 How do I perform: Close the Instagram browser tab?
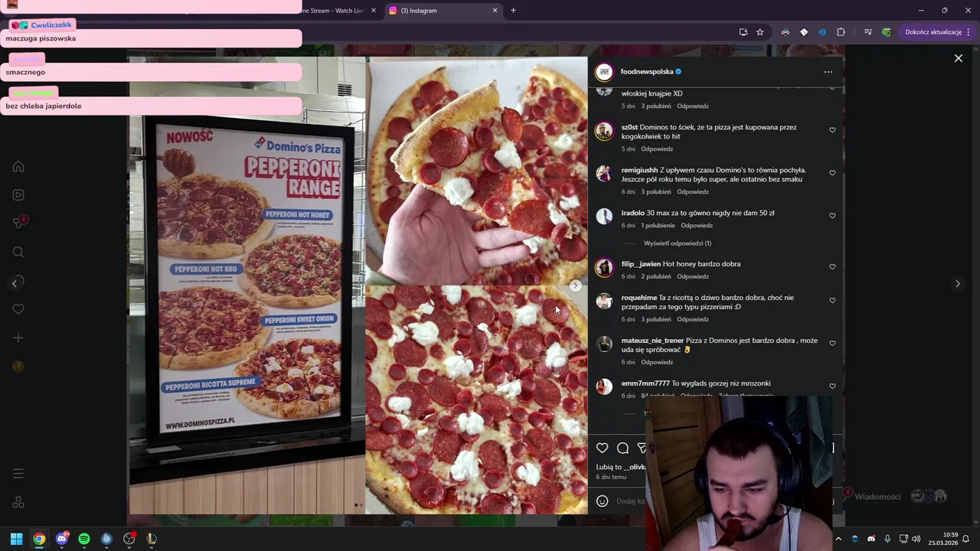tap(495, 11)
